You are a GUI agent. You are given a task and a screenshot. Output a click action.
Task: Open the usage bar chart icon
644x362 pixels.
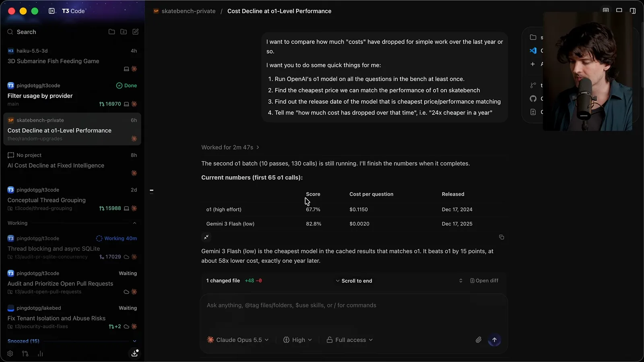coord(40,354)
